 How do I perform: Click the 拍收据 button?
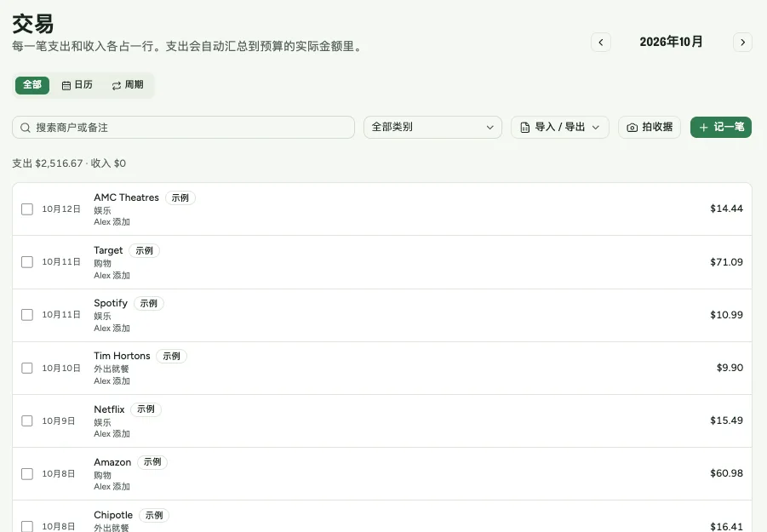tap(650, 127)
